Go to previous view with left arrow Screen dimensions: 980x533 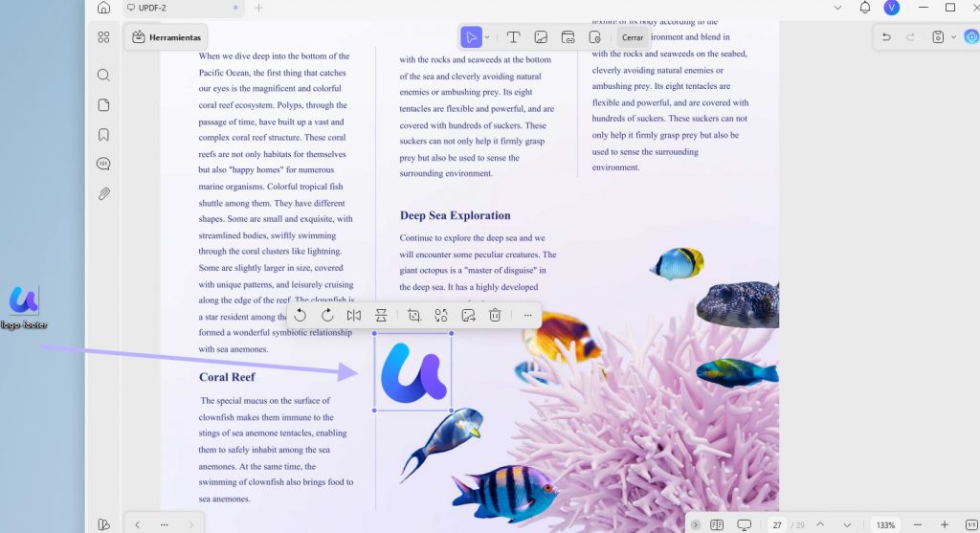pos(138,525)
